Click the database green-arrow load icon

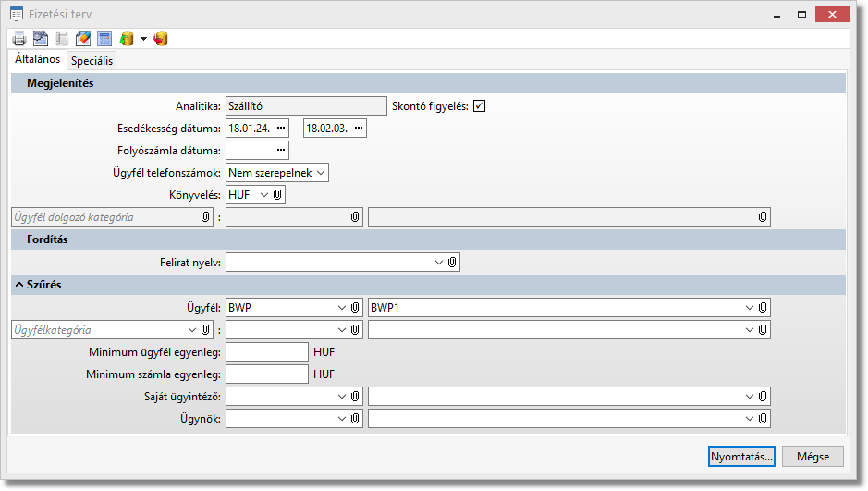coord(127,39)
